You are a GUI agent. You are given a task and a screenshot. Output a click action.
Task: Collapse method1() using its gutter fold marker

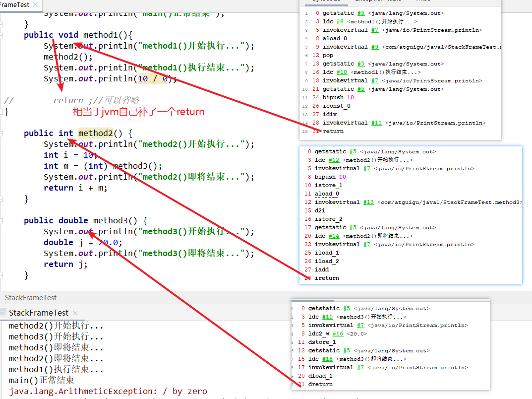tap(1, 35)
